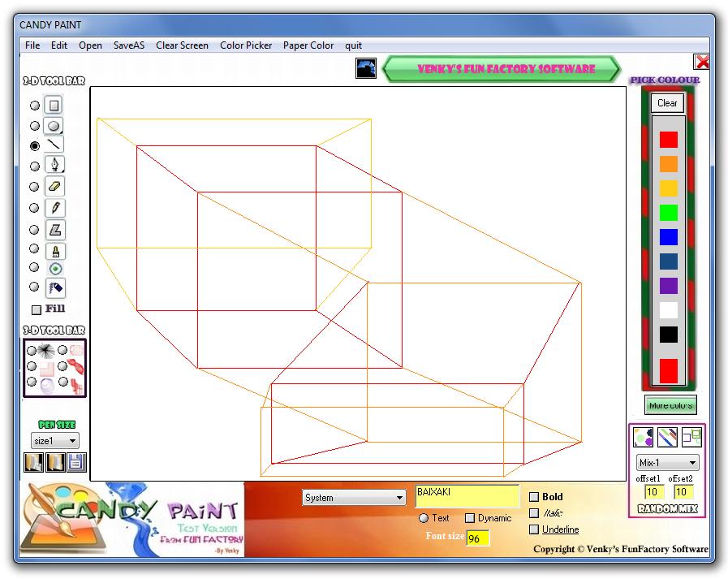Click the More colors button
The height and width of the screenshot is (579, 728).
point(670,404)
